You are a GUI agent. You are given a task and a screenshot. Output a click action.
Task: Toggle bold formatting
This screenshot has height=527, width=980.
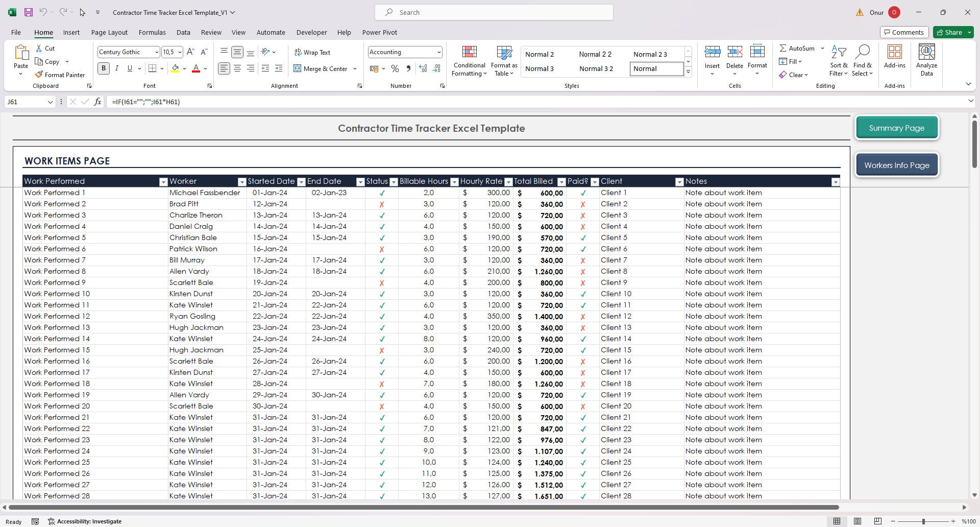tap(104, 68)
